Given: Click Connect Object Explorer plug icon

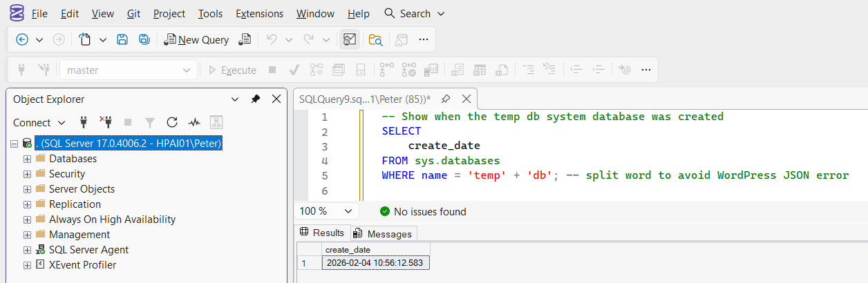Looking at the screenshot, I should [84, 122].
